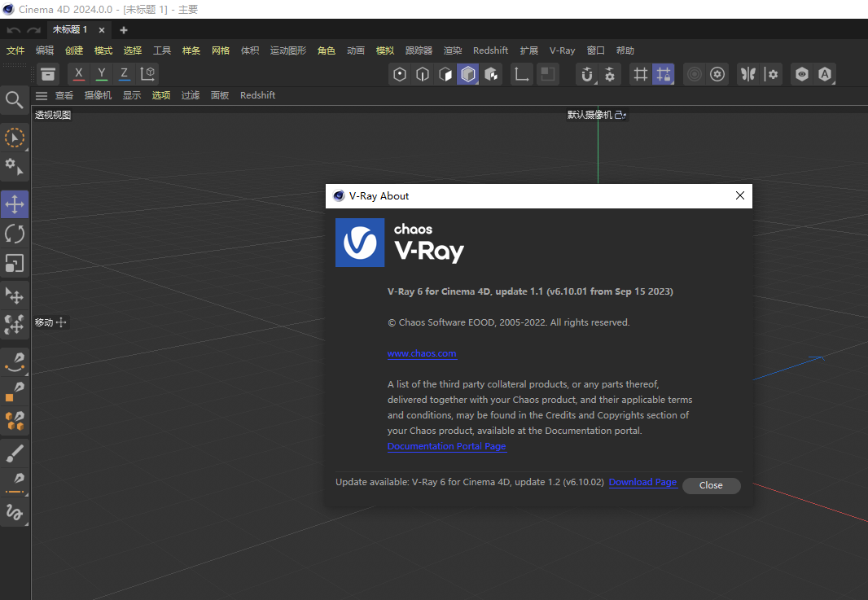Add a new document tab with plus
Viewport: 868px width, 600px height.
tap(124, 30)
